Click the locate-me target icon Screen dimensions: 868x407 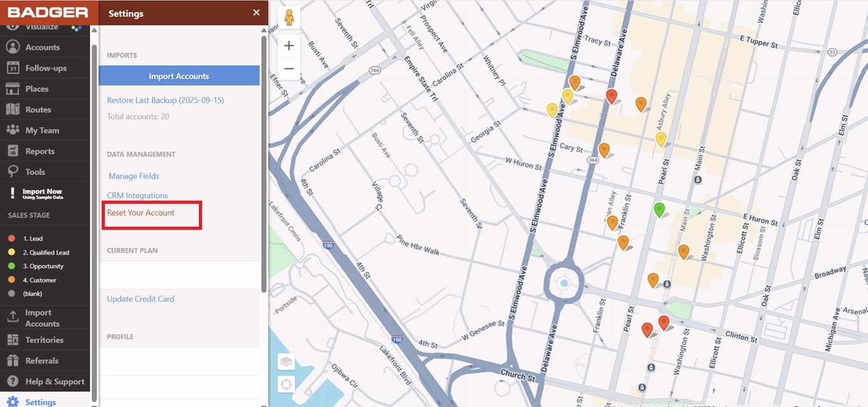pos(287,384)
